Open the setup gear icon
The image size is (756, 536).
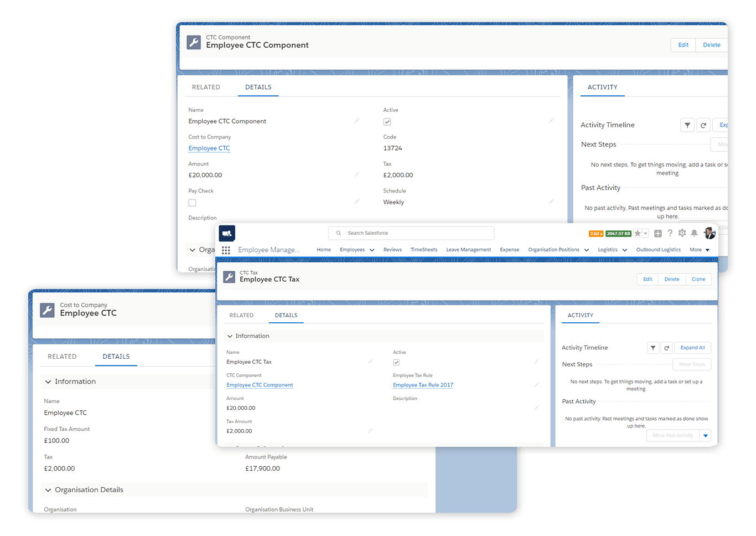pyautogui.click(x=682, y=233)
